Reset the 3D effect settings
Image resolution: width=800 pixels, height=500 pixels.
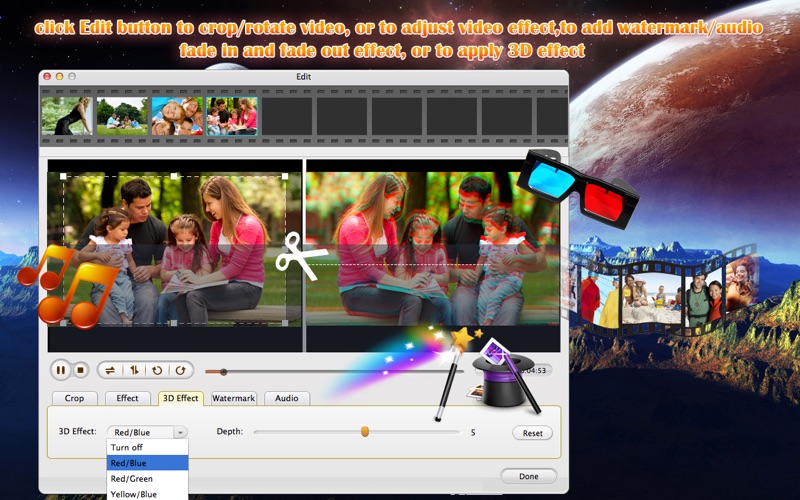(532, 433)
